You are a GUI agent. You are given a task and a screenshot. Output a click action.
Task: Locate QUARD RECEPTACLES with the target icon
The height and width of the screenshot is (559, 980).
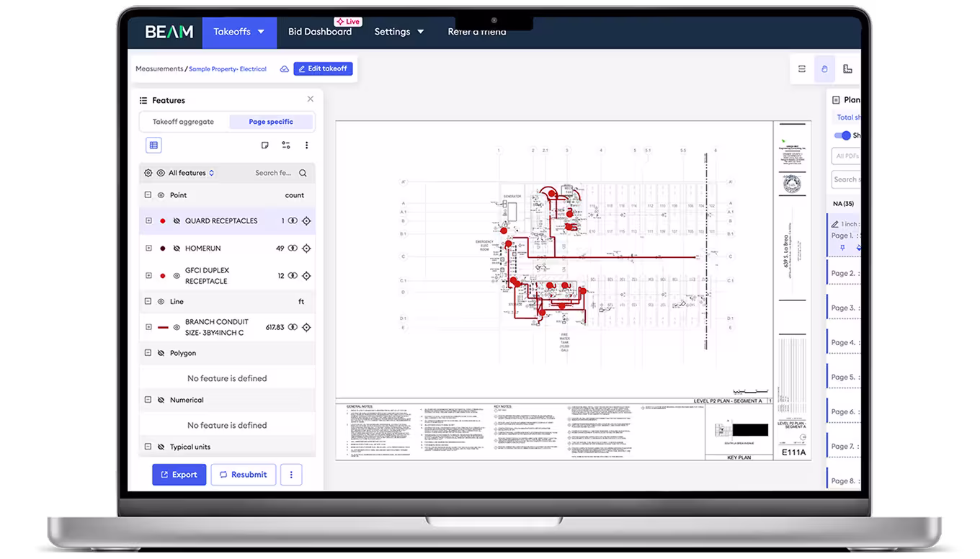pyautogui.click(x=306, y=221)
